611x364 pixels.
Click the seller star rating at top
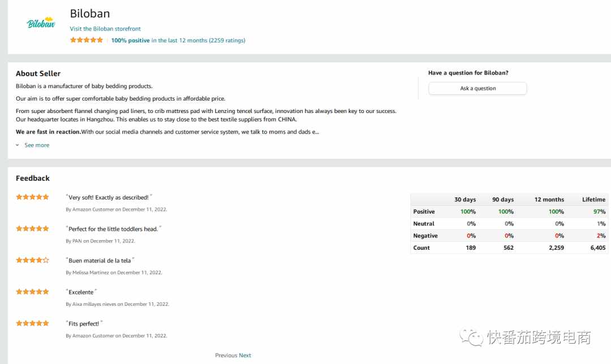[x=87, y=40]
